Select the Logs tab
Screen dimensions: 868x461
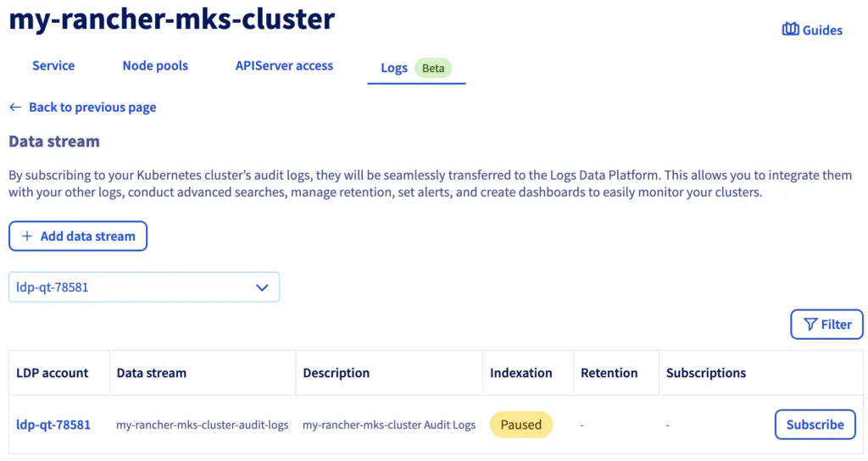394,68
